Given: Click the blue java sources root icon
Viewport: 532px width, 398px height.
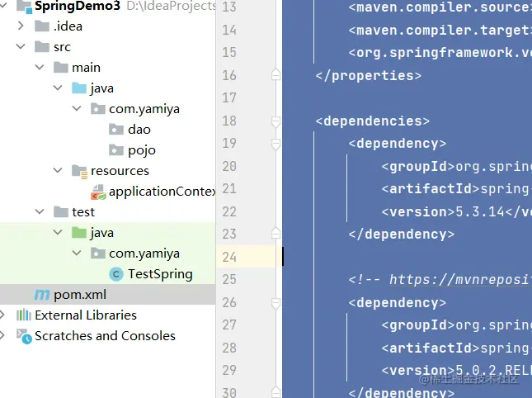Looking at the screenshot, I should [79, 88].
